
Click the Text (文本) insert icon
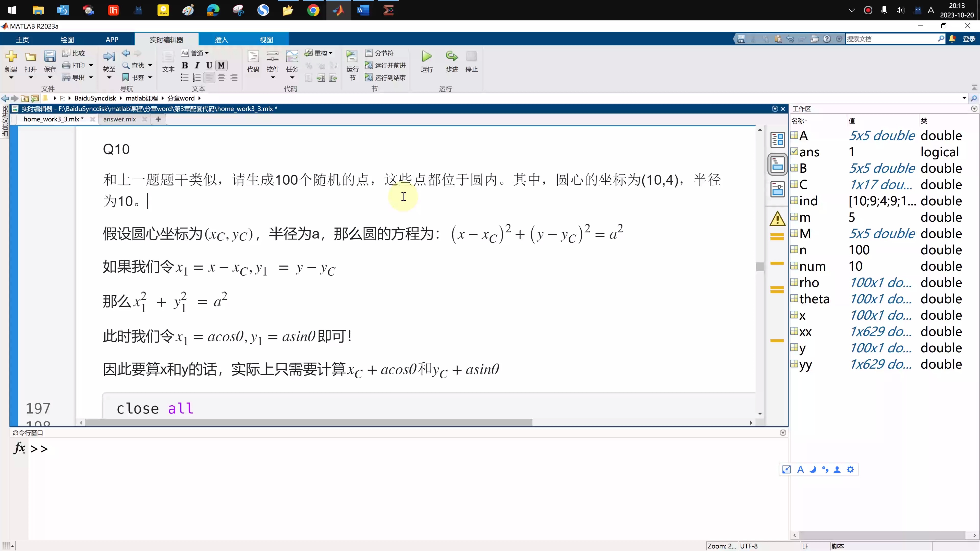(x=168, y=57)
